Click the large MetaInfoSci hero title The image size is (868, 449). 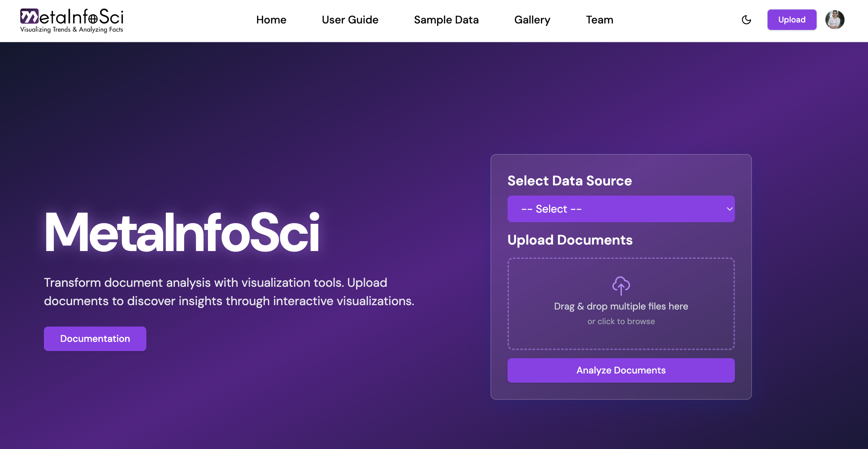coord(182,232)
